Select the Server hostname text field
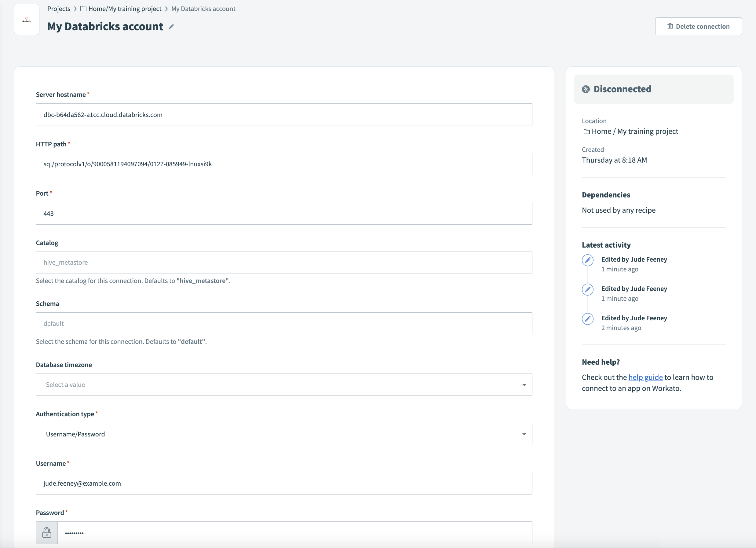The width and height of the screenshot is (756, 548). click(284, 114)
